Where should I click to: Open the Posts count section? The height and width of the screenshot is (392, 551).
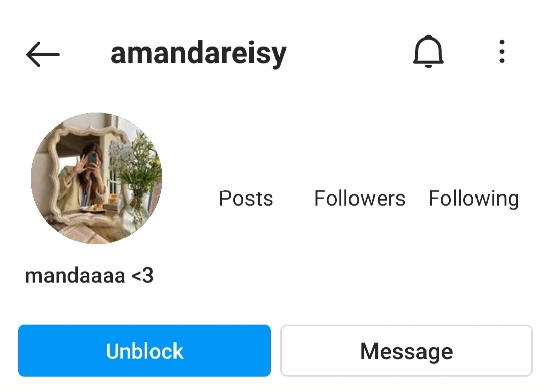coord(246,198)
